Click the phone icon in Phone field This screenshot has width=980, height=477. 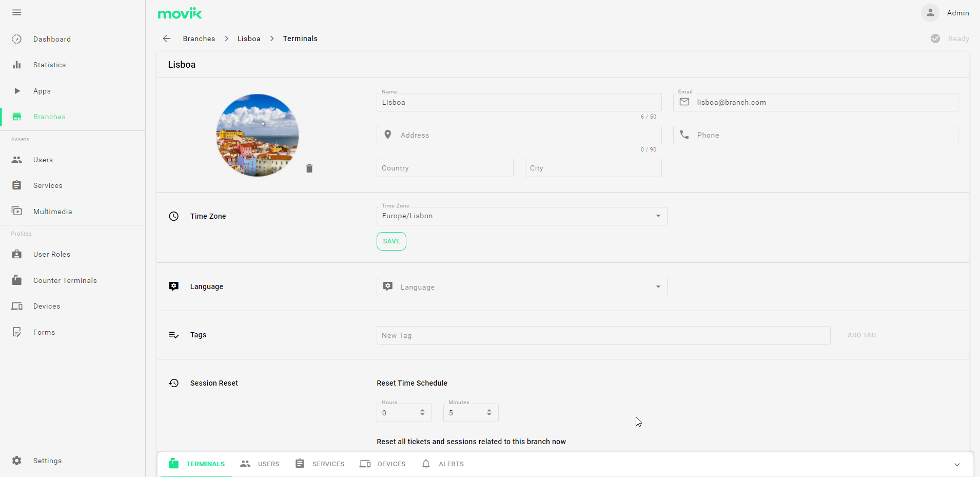684,135
